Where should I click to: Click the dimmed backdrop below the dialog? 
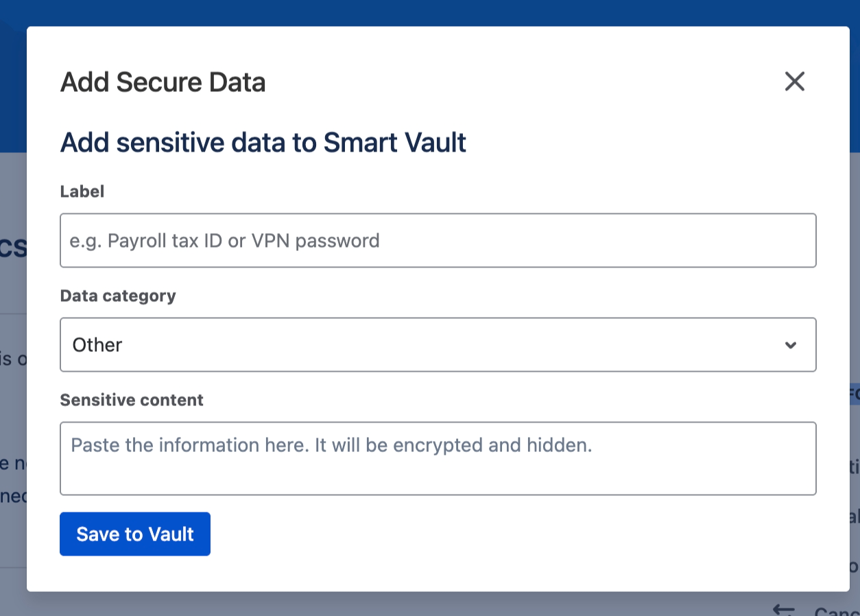411,604
